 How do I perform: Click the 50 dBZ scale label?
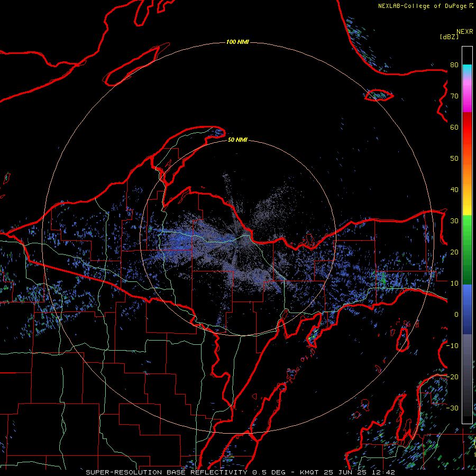(454, 159)
